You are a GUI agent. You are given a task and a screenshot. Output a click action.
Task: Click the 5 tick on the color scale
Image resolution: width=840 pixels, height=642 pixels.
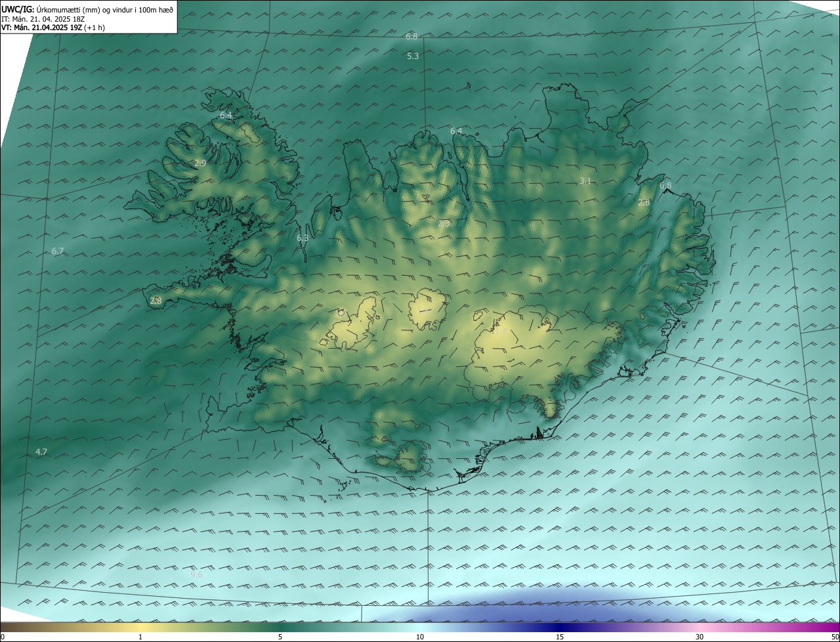(280, 637)
